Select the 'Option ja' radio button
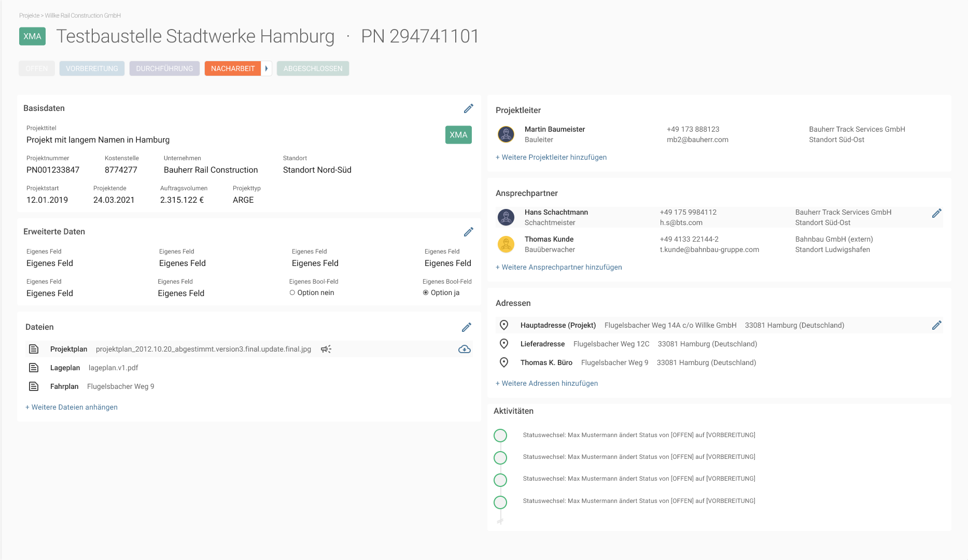 click(x=426, y=292)
